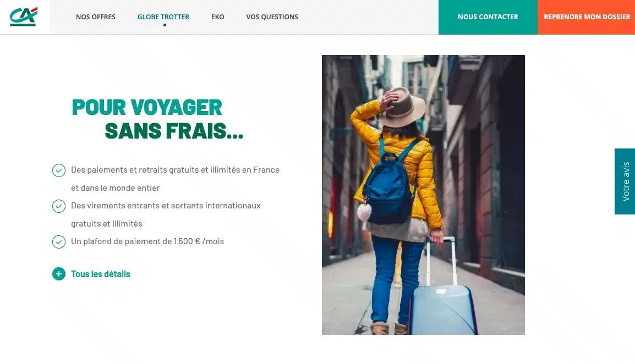Click the paiements et retraits gratuits text
This screenshot has width=635, height=364.
coord(176,179)
